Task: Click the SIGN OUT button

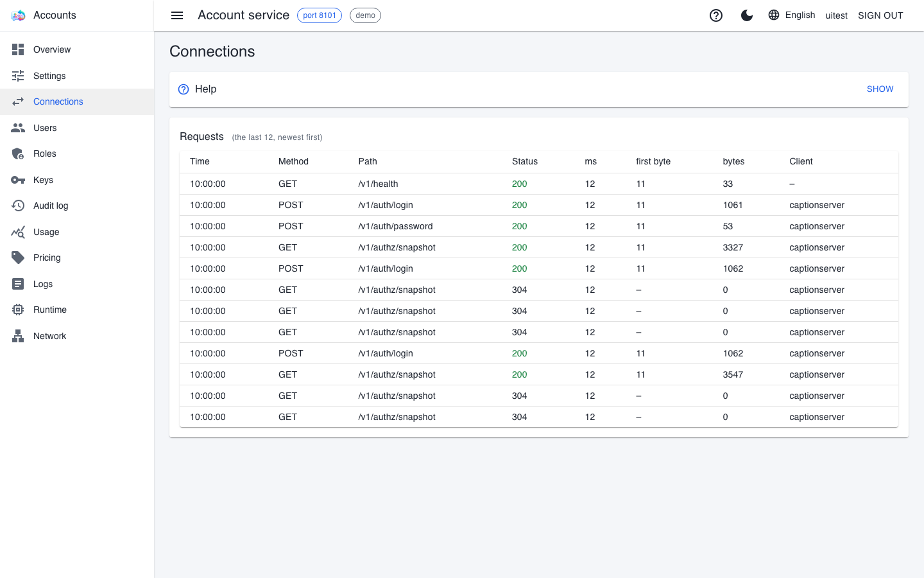Action: coord(880,15)
